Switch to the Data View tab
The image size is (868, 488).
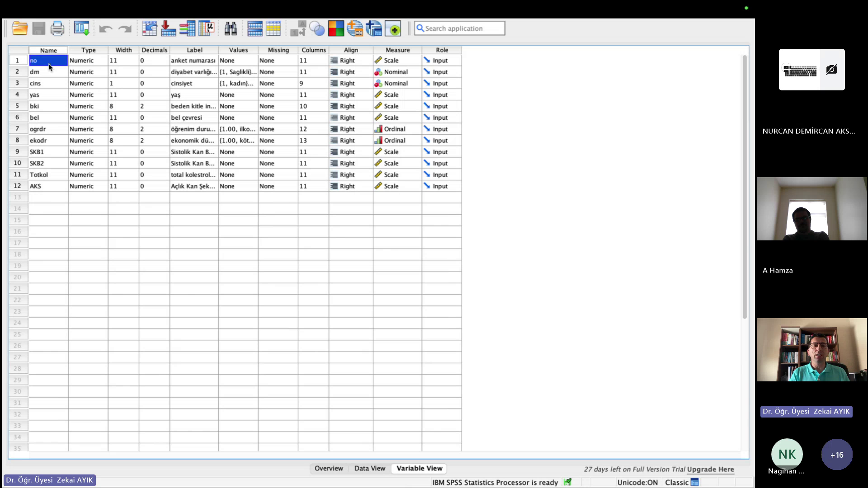click(369, 468)
